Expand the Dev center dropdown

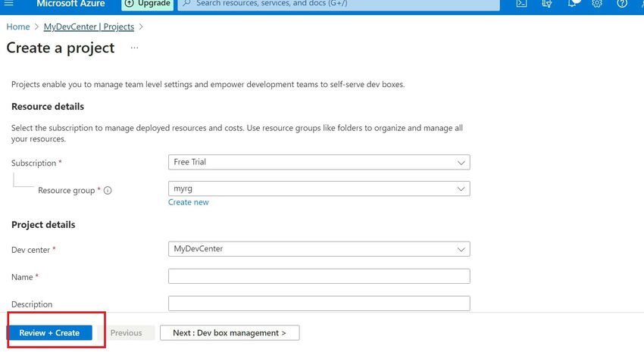[319, 249]
